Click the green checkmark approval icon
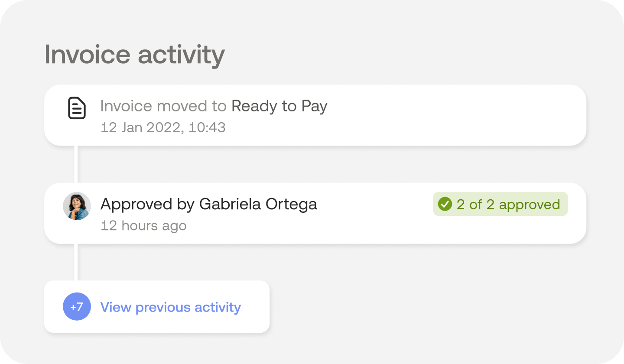 click(x=445, y=204)
